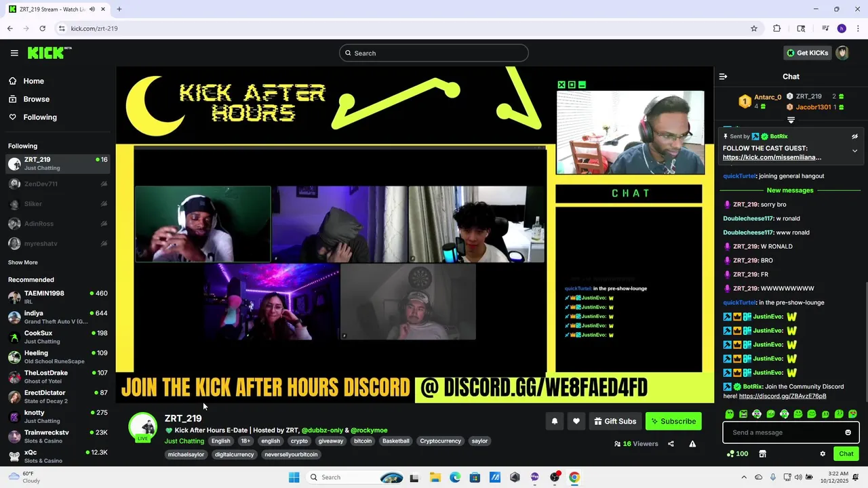This screenshot has width=868, height=488.
Task: Click the Just Chatting category link
Action: tap(184, 441)
